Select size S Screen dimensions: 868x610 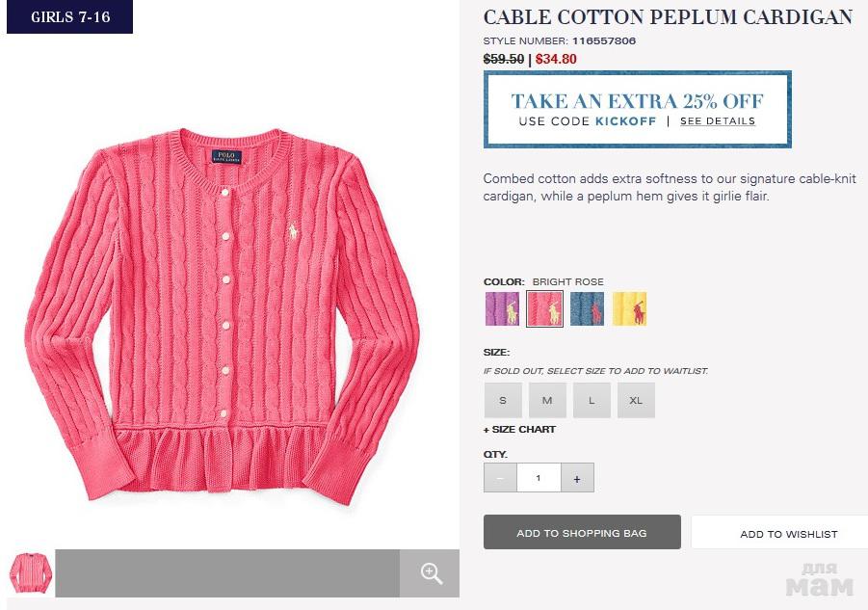[x=503, y=400]
